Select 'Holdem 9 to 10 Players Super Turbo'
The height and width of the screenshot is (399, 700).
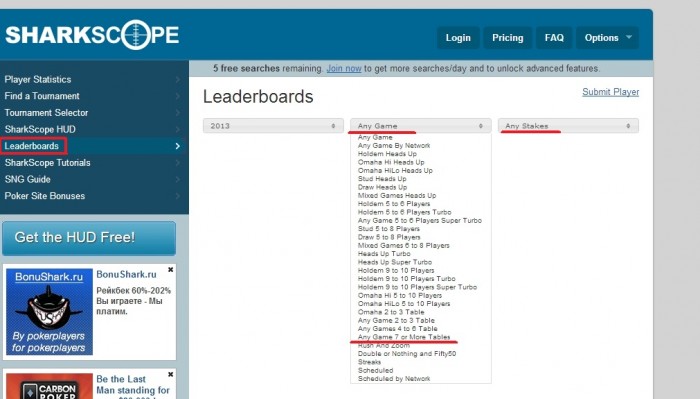pyautogui.click(x=417, y=287)
